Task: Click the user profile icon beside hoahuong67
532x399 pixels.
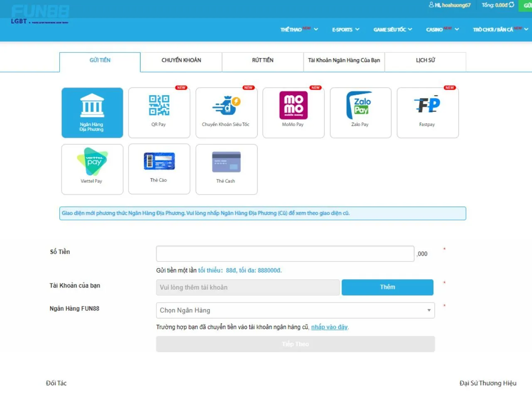Action: click(431, 5)
